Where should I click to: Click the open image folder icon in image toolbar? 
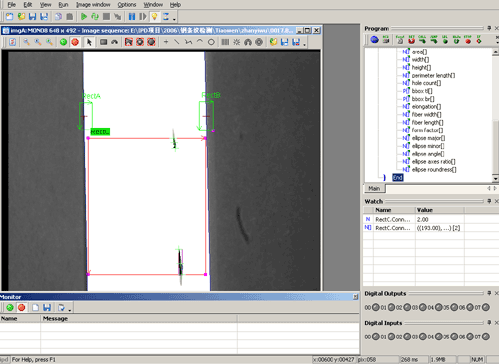273,42
